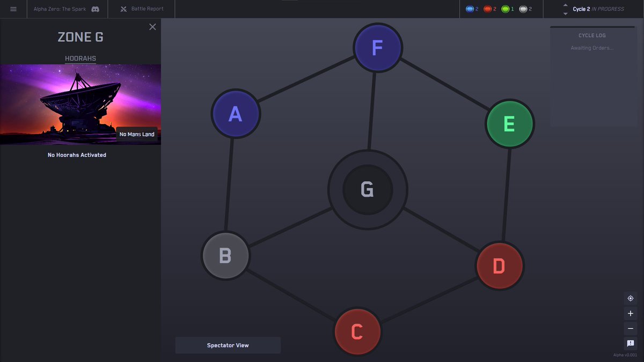
Task: Recenter the map with target icon
Action: pos(631,298)
